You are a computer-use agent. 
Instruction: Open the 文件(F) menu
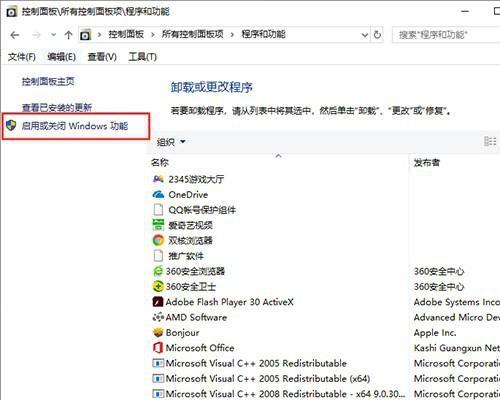tap(22, 57)
